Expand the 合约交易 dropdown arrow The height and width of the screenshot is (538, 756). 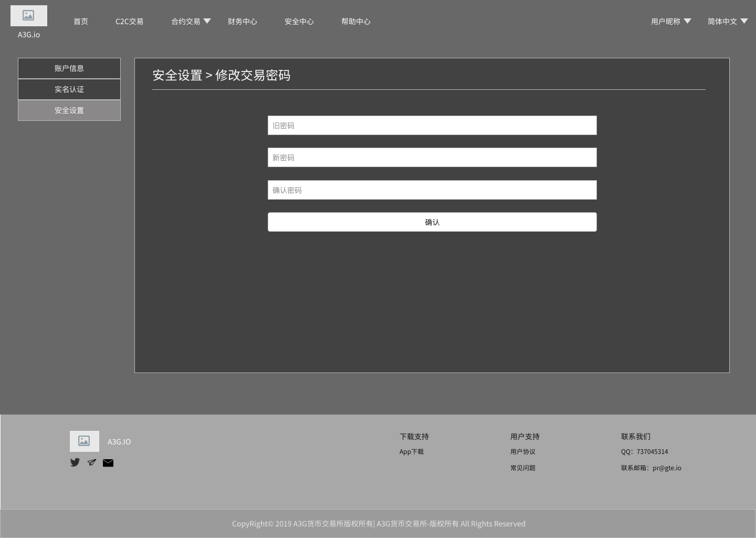pyautogui.click(x=207, y=21)
